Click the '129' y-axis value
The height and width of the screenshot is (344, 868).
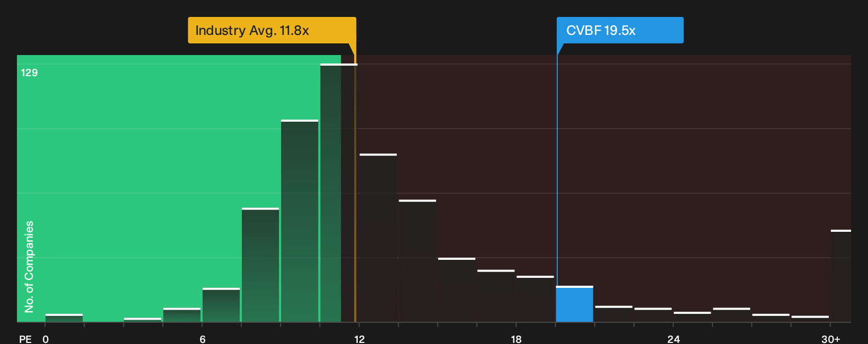29,73
